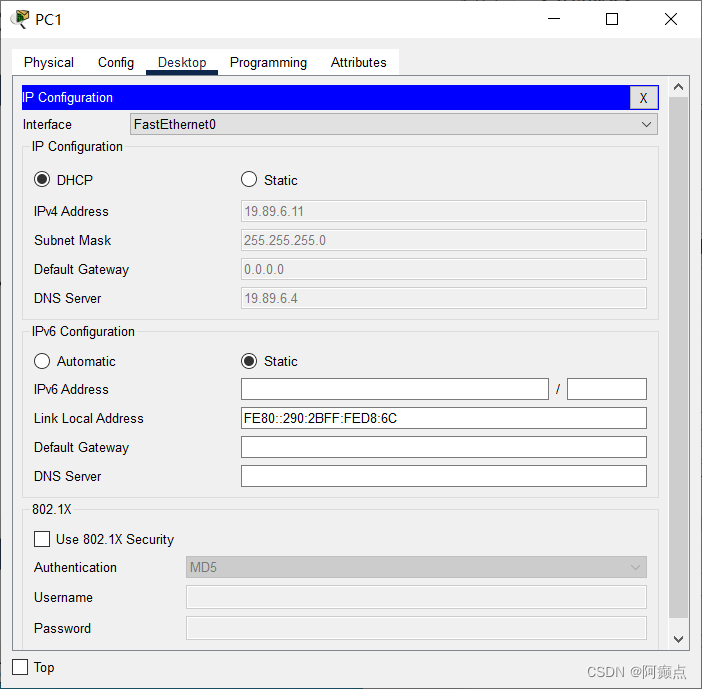Click the 802.1X Username field
The width and height of the screenshot is (702, 689).
[416, 597]
